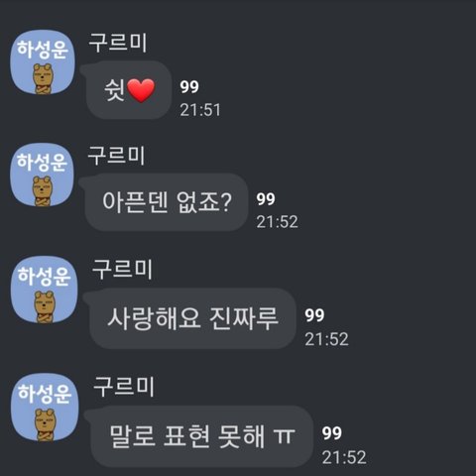This screenshot has height=476, width=476.
Task: Tap the 구르미 name above 사랑해요 진짜루
Action: coord(122,269)
